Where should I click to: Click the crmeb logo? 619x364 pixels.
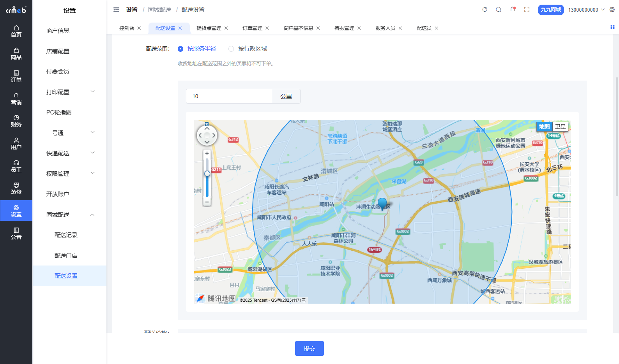tap(16, 10)
